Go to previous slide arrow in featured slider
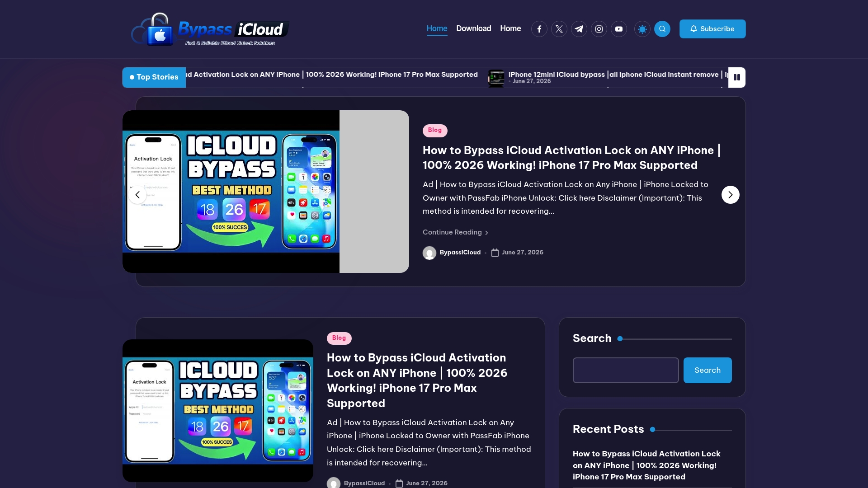868x488 pixels. click(x=137, y=195)
